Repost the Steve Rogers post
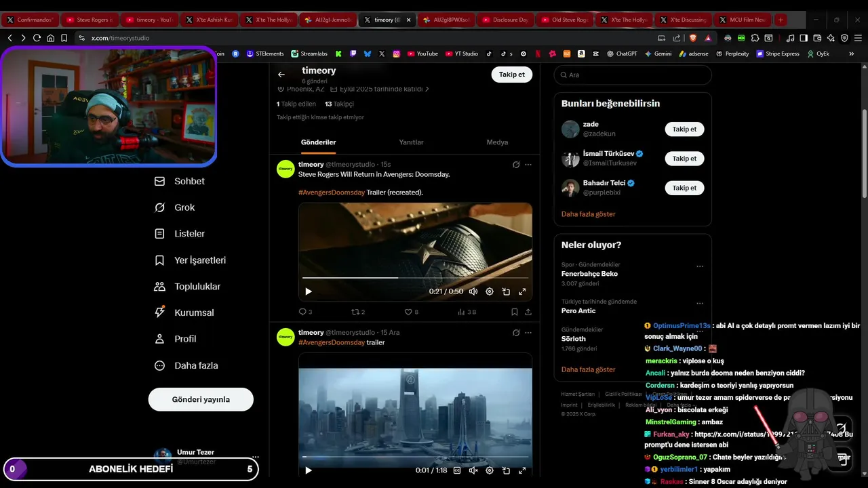 [357, 312]
